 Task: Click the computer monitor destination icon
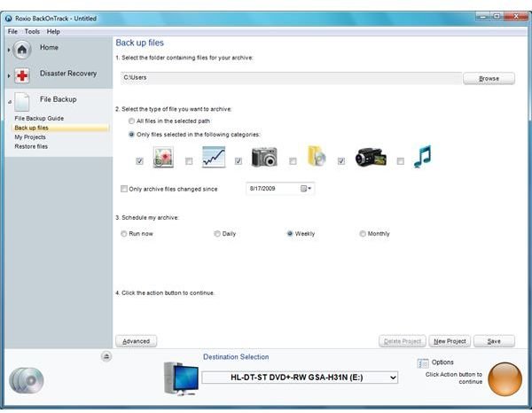181,378
